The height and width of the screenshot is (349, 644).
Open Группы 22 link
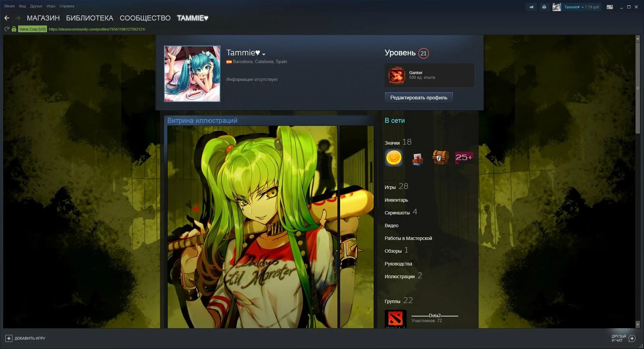click(398, 301)
